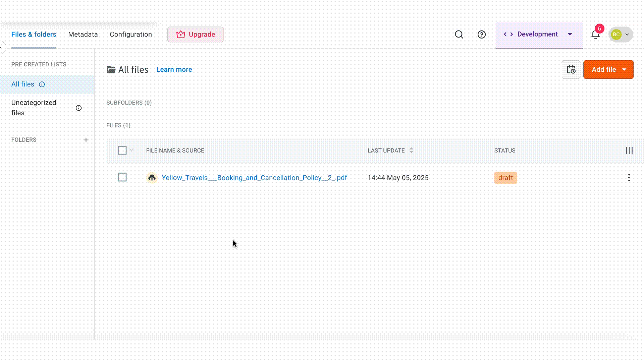This screenshot has width=644, height=362.
Task: Open the Add file dropdown arrow
Action: (624, 70)
